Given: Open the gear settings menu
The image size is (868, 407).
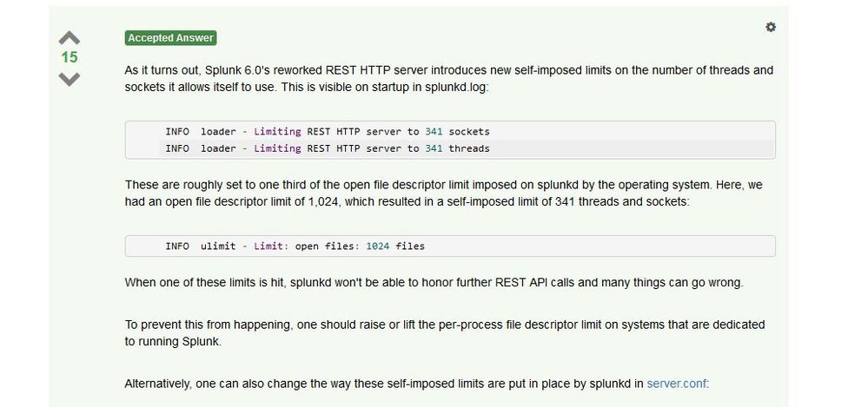Looking at the screenshot, I should [771, 27].
